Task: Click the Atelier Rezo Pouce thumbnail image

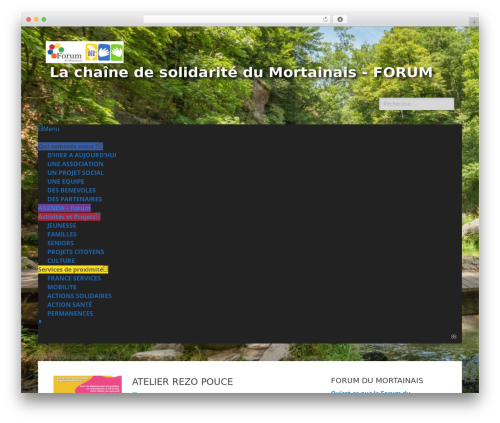Action: tap(87, 384)
